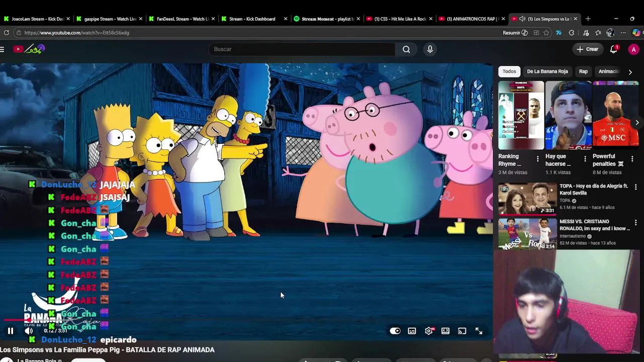Open the YouTube hamburger guide menu
Image resolution: width=644 pixels, height=362 pixels.
(x=3, y=49)
